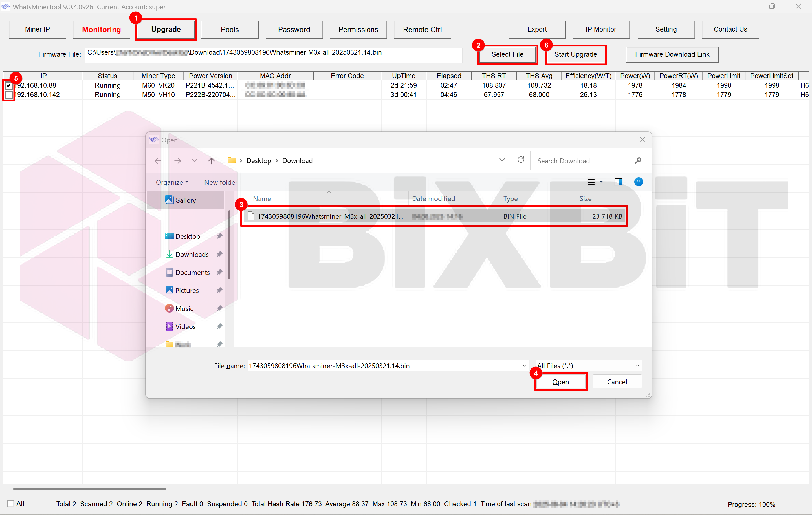Screen dimensions: 812x515
Task: Unpin Documents from quick access
Action: [219, 272]
